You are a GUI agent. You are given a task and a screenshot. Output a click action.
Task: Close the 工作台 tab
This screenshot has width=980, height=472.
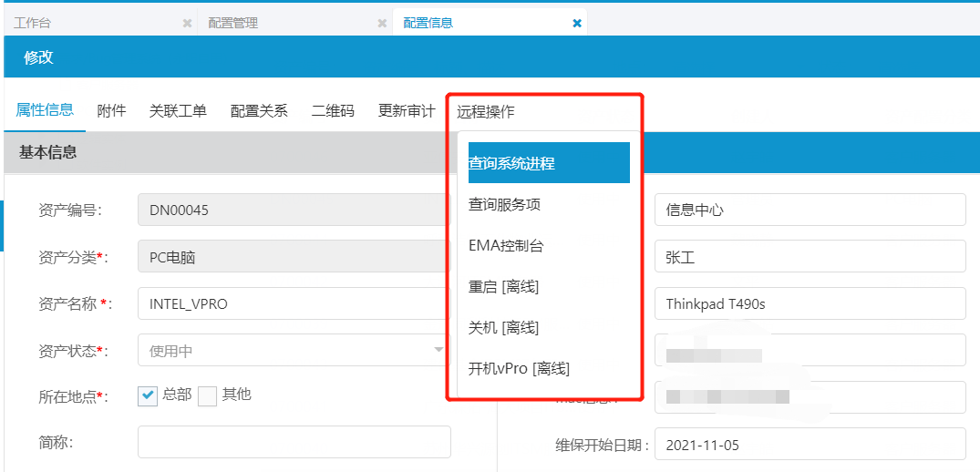click(187, 23)
